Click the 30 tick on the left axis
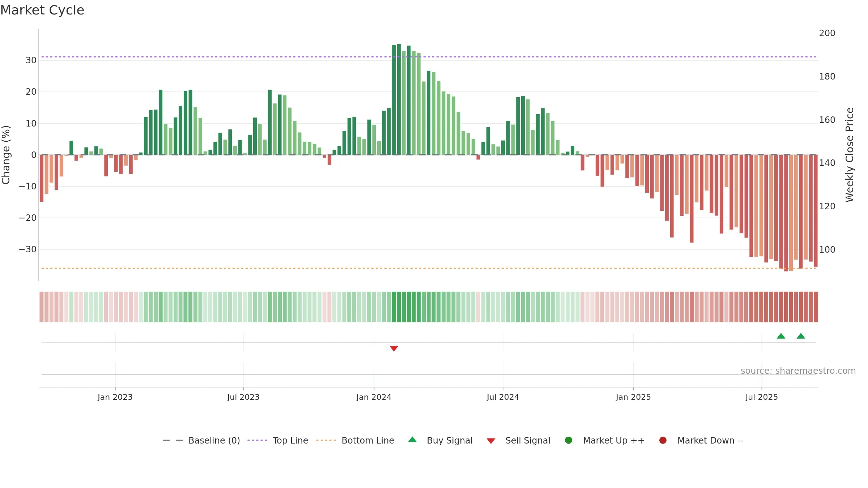Viewport: 868px width, 488px height. coord(31,60)
